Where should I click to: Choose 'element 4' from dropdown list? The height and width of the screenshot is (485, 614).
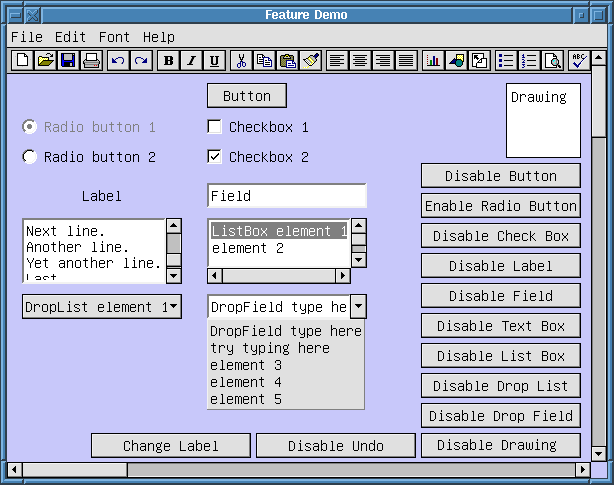285,382
